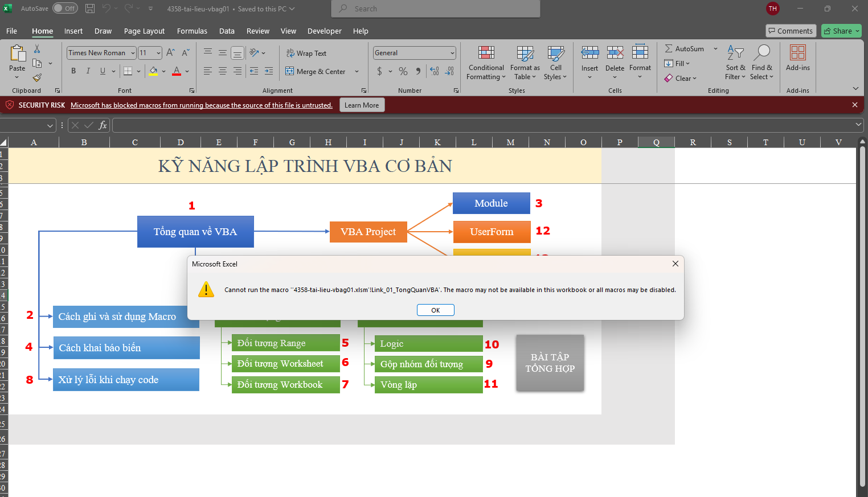Toggle Italic formatting
The height and width of the screenshot is (497, 868).
tap(88, 71)
